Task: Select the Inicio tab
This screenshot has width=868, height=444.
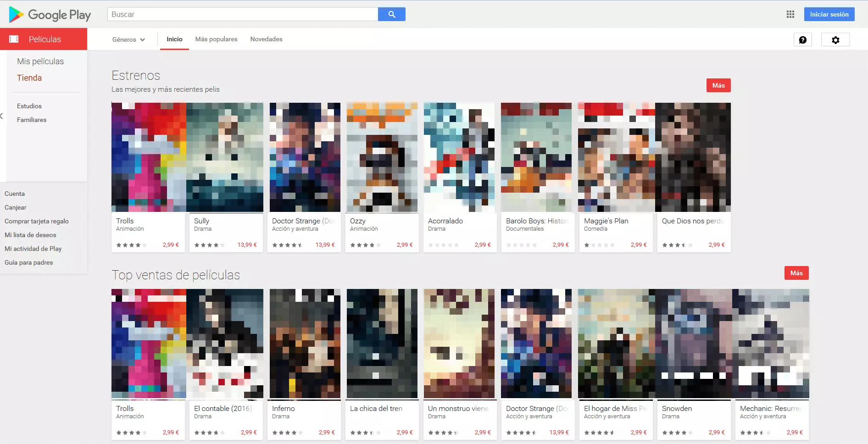Action: tap(174, 39)
